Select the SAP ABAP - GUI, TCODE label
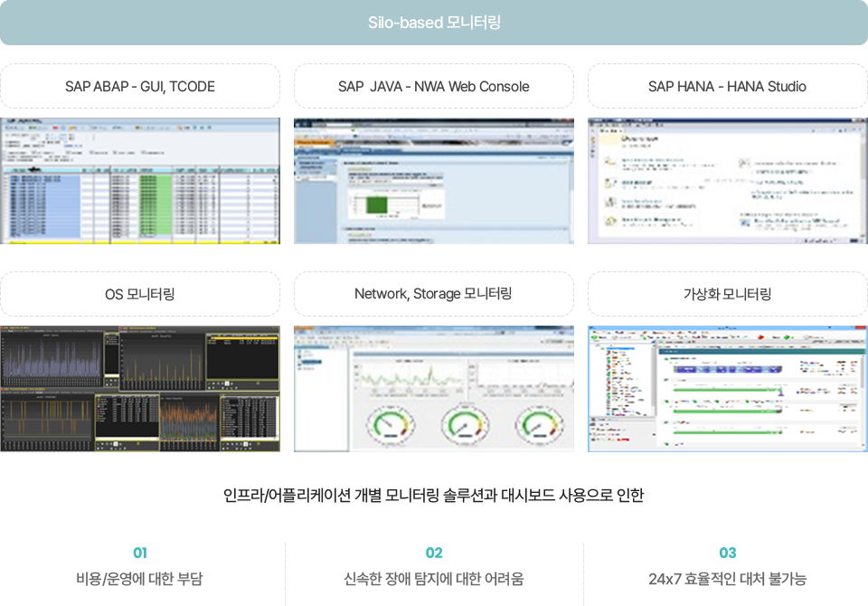This screenshot has height=606, width=868. coord(140,87)
